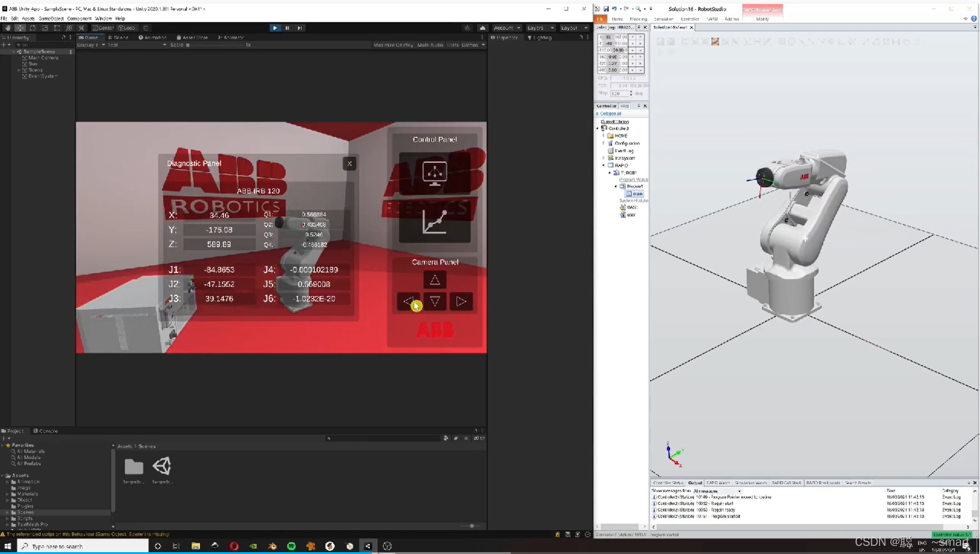Select EventSystem in Hierarchy
Viewport: 980px width, 554px height.
pyautogui.click(x=42, y=76)
